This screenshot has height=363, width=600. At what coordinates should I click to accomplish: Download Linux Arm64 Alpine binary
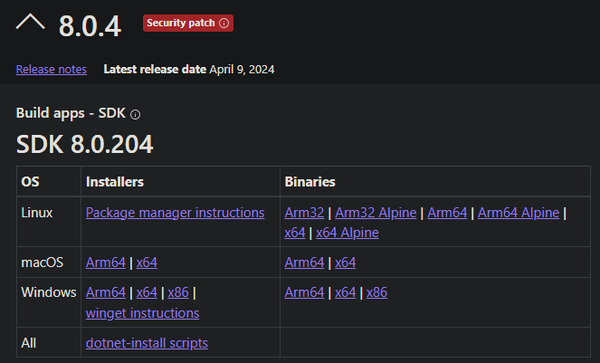click(518, 213)
